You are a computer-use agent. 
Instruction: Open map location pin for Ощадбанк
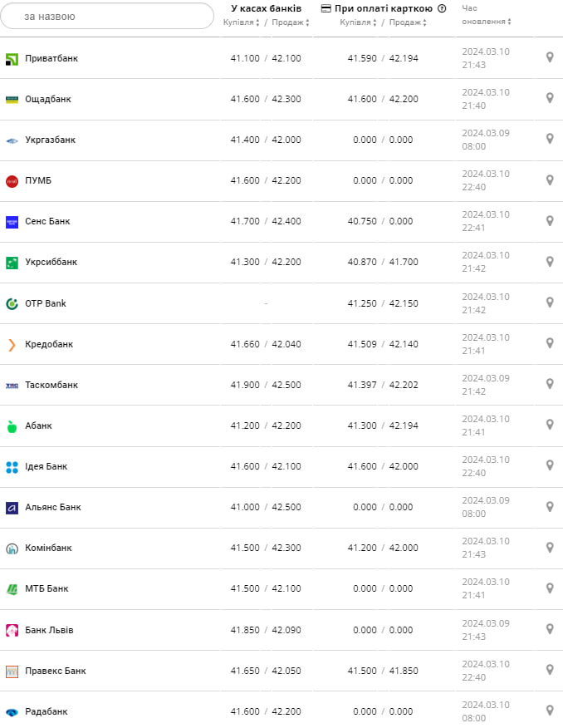tap(549, 98)
